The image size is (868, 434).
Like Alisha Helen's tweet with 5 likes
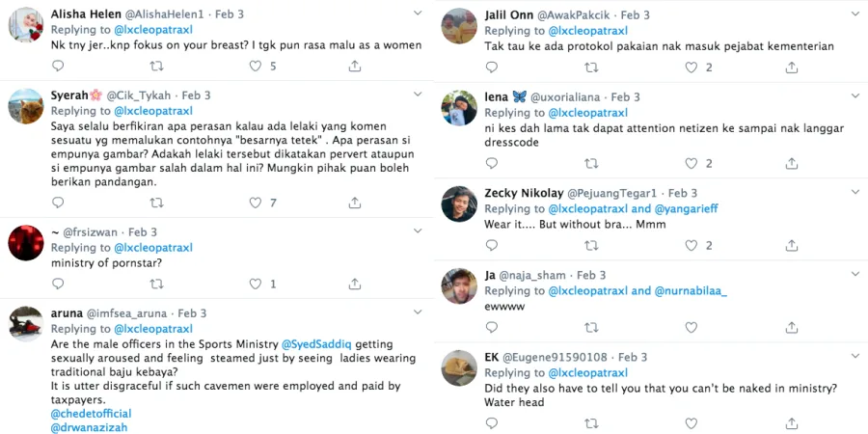point(256,67)
